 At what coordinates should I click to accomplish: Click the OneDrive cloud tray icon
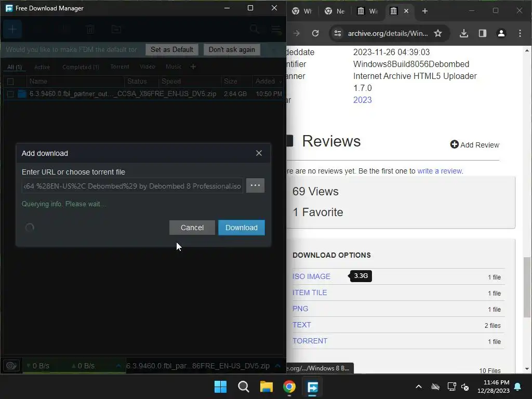point(435,387)
